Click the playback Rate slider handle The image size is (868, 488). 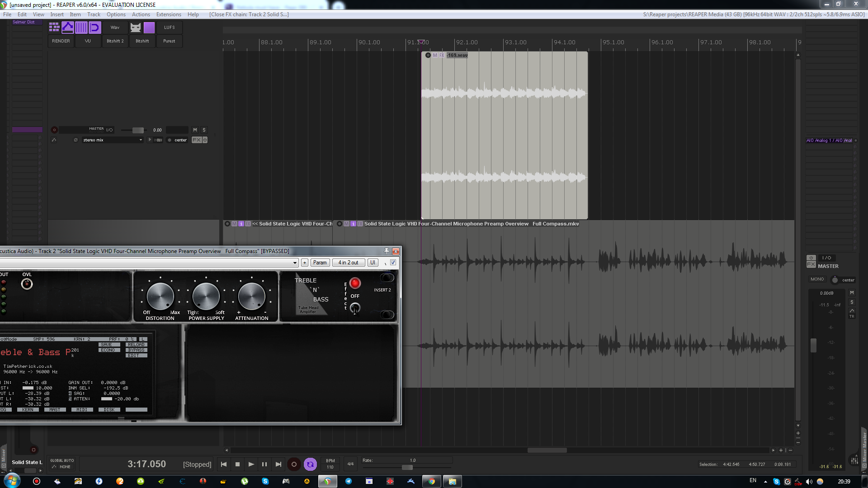coord(407,467)
